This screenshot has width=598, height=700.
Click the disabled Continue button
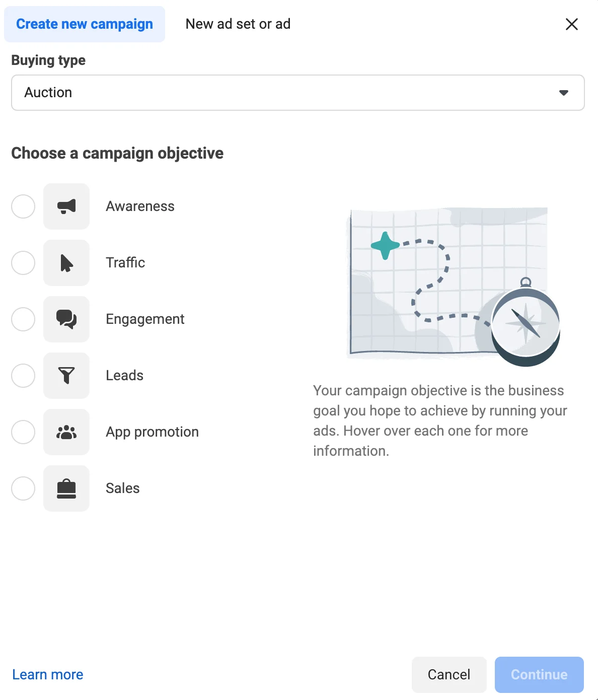point(539,674)
